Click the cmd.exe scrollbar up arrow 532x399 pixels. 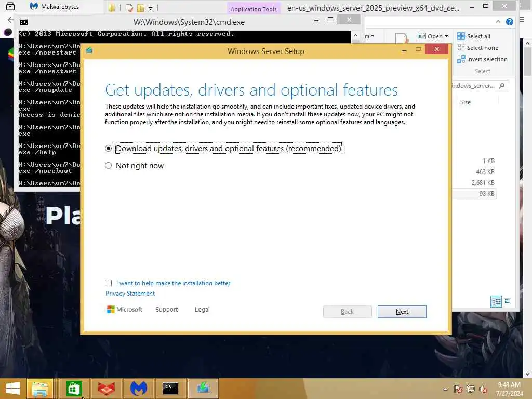[x=355, y=35]
